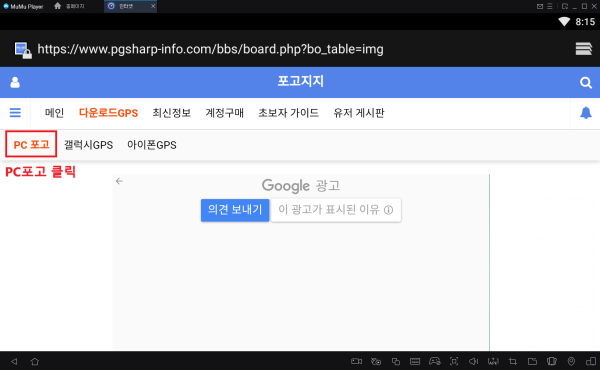Click the shake icon in bottom toolbar
The height and width of the screenshot is (370, 600).
493,361
